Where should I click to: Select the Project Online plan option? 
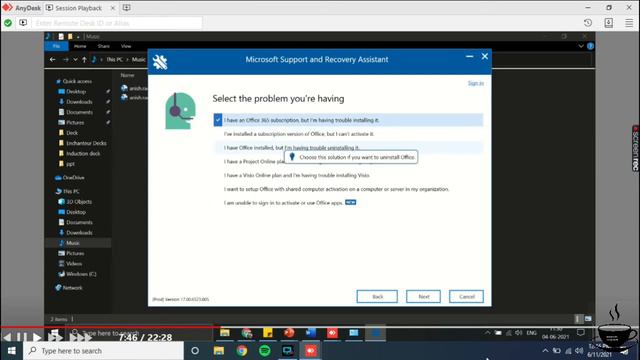tap(254, 162)
